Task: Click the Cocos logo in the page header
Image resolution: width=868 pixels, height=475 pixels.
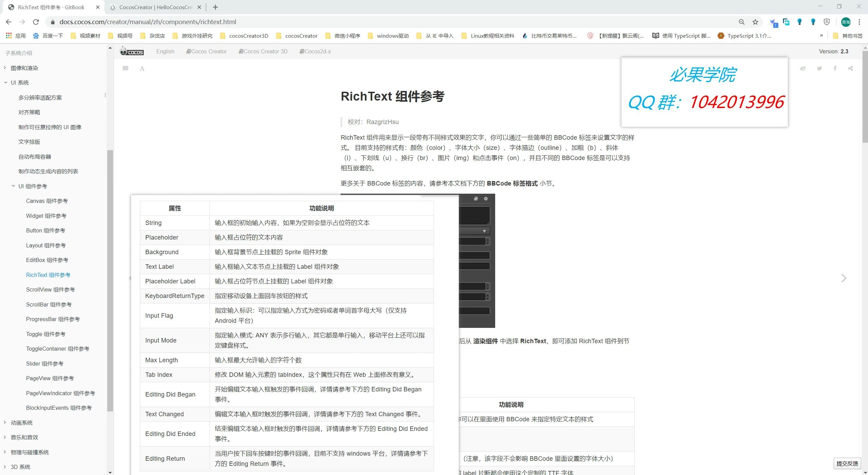Action: (x=132, y=51)
